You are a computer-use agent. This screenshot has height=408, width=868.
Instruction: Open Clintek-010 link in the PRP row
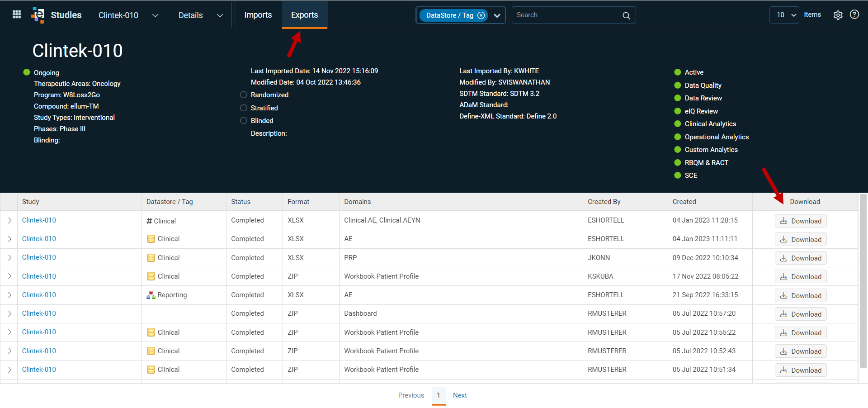[39, 257]
